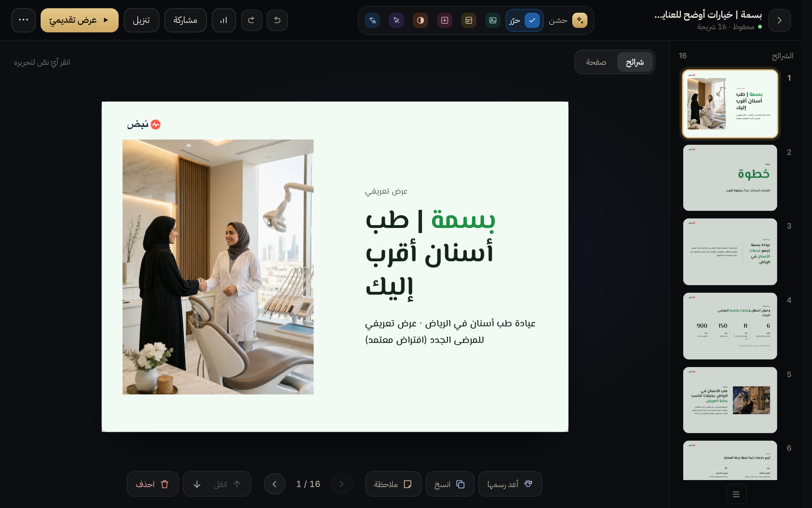Screen dimensions: 812x508
Task: Click the الشرائح panel header
Action: [782, 56]
